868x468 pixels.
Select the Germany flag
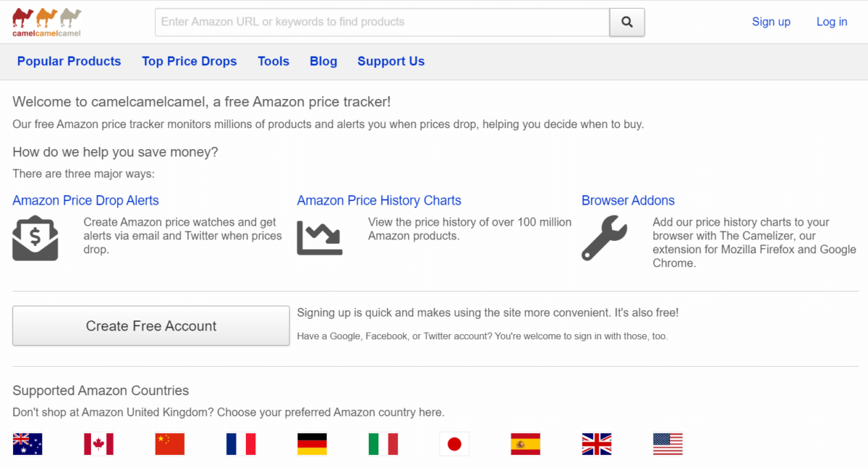(x=311, y=444)
